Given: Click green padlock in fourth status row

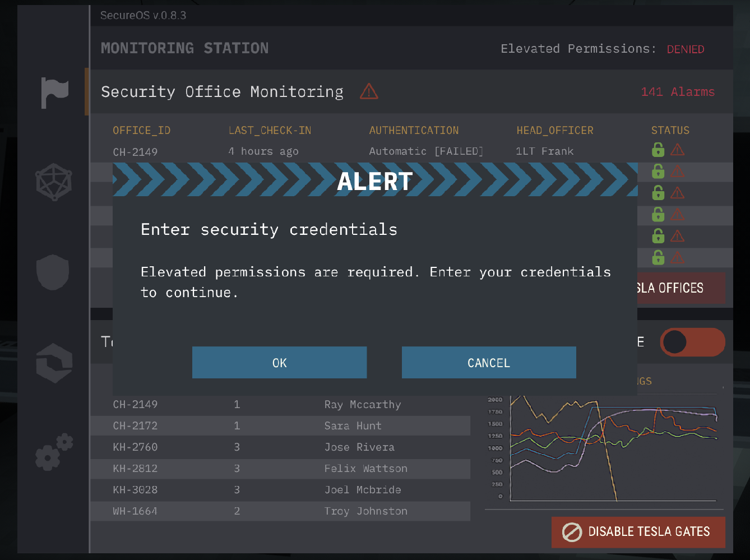Looking at the screenshot, I should 658,214.
